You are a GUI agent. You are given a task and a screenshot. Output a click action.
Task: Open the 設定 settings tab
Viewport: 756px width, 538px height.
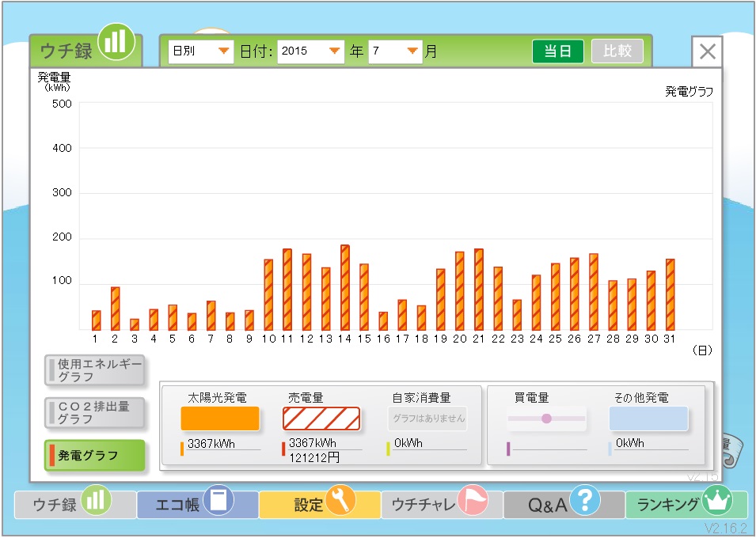point(320,504)
